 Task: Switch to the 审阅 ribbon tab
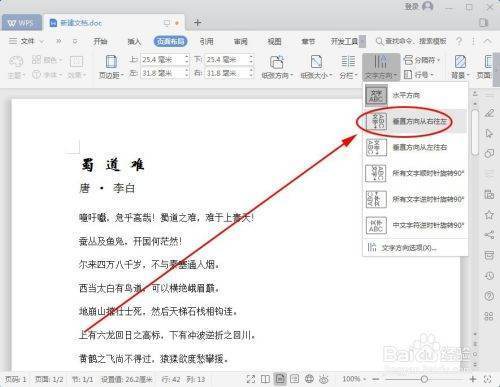pyautogui.click(x=240, y=41)
